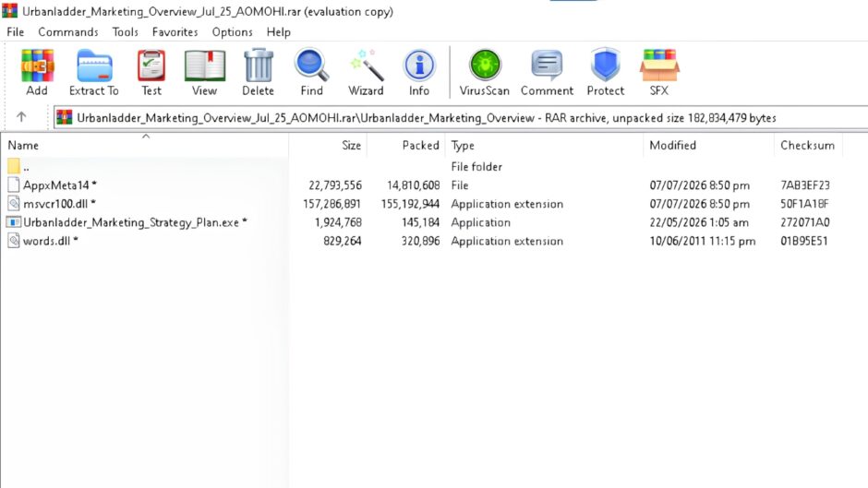The height and width of the screenshot is (488, 868).
Task: Sort files by Name column header
Action: [x=23, y=145]
